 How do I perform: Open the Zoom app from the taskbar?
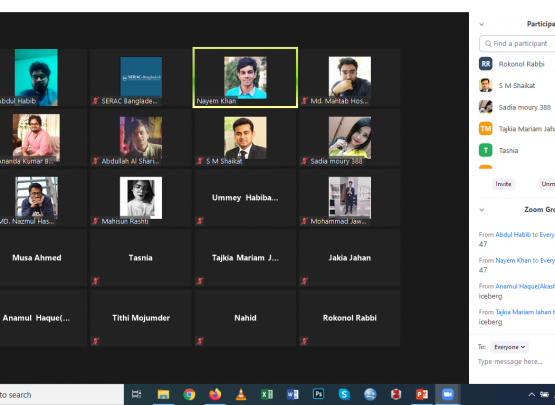tap(447, 394)
